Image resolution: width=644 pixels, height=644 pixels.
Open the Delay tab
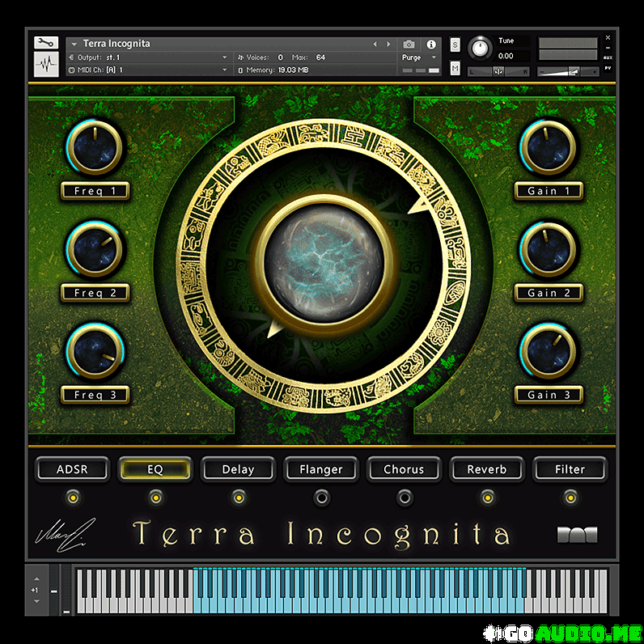(x=238, y=469)
